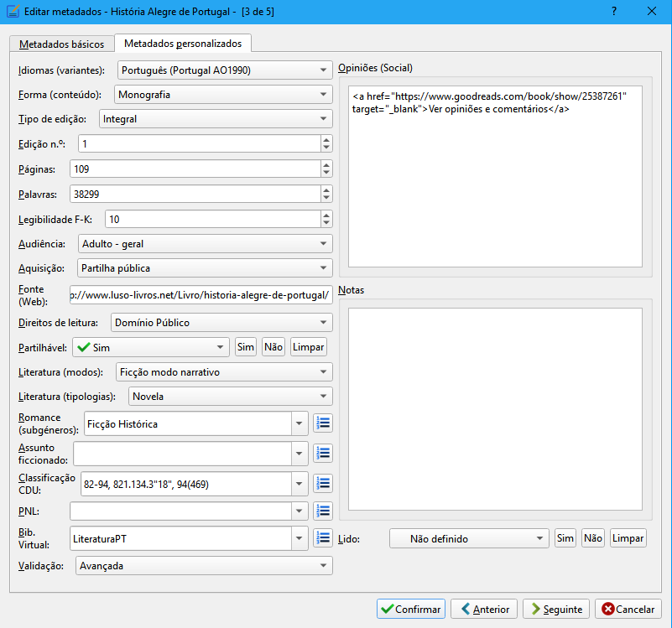
Task: Open the Bib. Virtual list editor icon
Action: [x=323, y=538]
